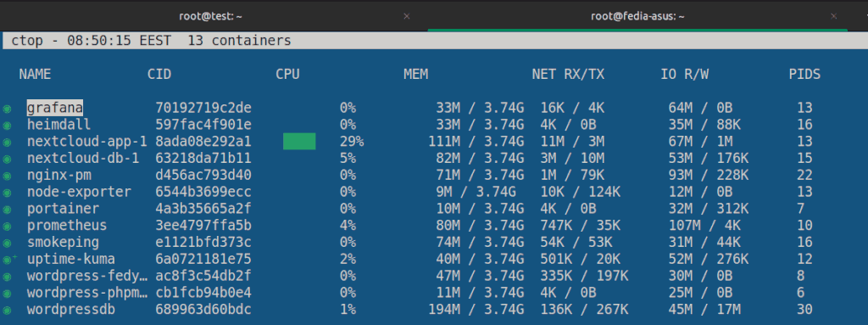Select the nextcloud-app-1 container name
This screenshot has width=868, height=325.
[87, 142]
